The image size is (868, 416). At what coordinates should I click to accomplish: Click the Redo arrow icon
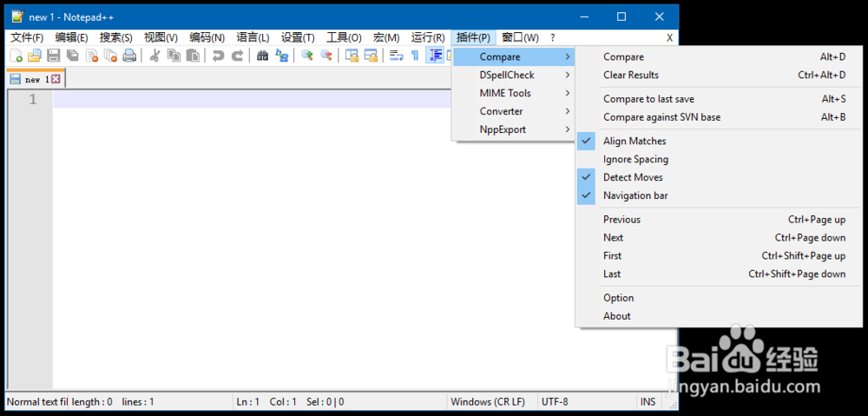[x=237, y=55]
